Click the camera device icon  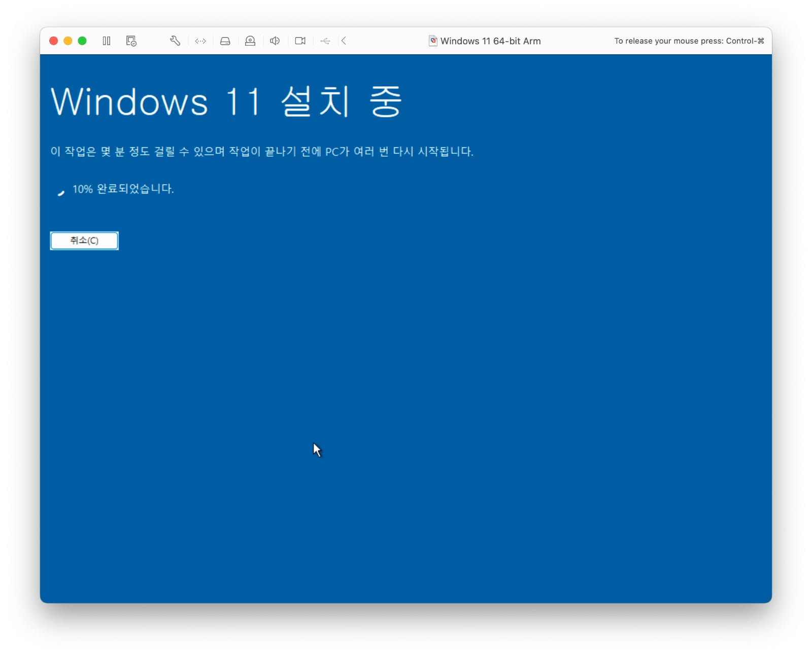pos(300,41)
